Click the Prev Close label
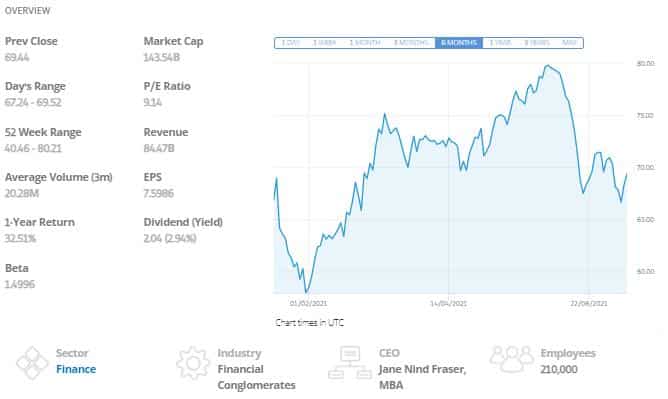Viewport: 668px width, 399px height. (x=31, y=41)
